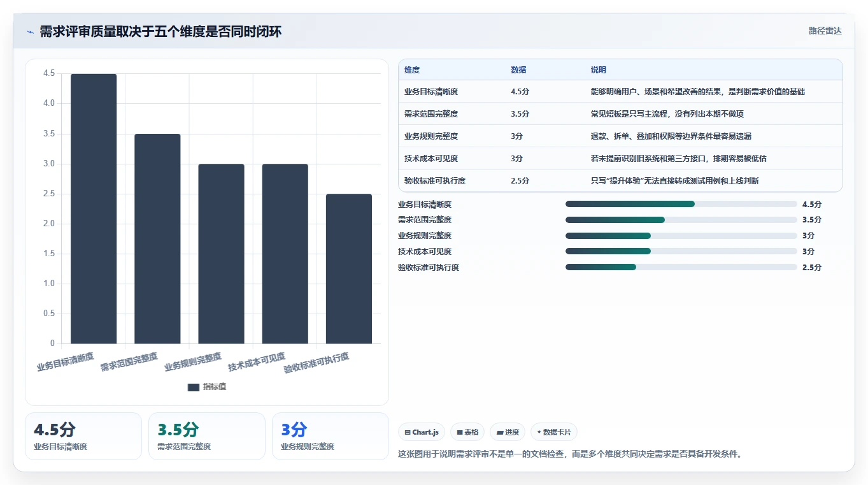This screenshot has height=485, width=868.
Task: Click the x-axis label 需求范围完整度
Action: click(x=129, y=361)
